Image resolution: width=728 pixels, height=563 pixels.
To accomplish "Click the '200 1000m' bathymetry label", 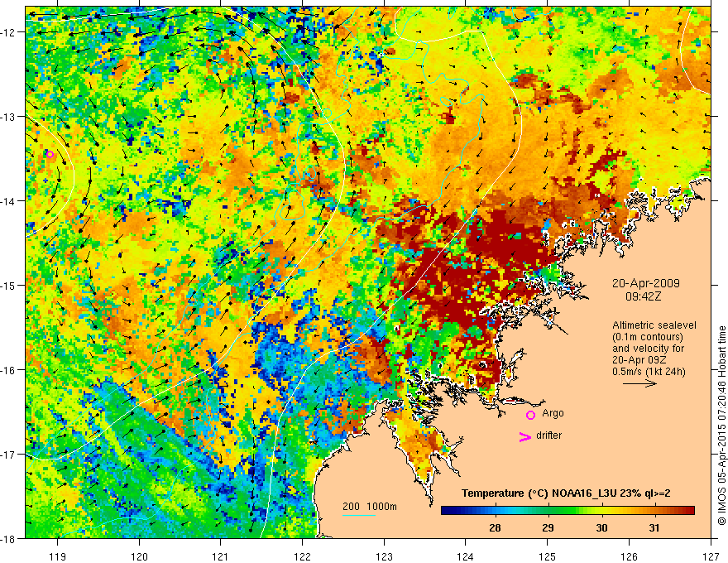I will pyautogui.click(x=370, y=507).
